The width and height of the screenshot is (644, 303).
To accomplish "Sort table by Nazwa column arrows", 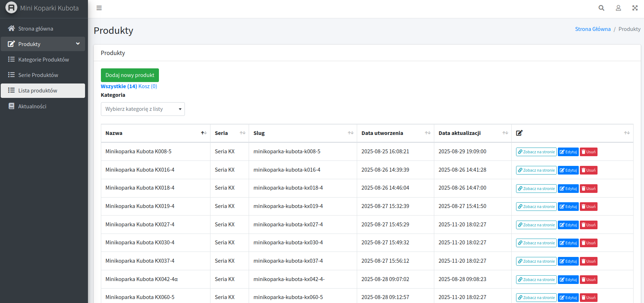I will coord(204,133).
